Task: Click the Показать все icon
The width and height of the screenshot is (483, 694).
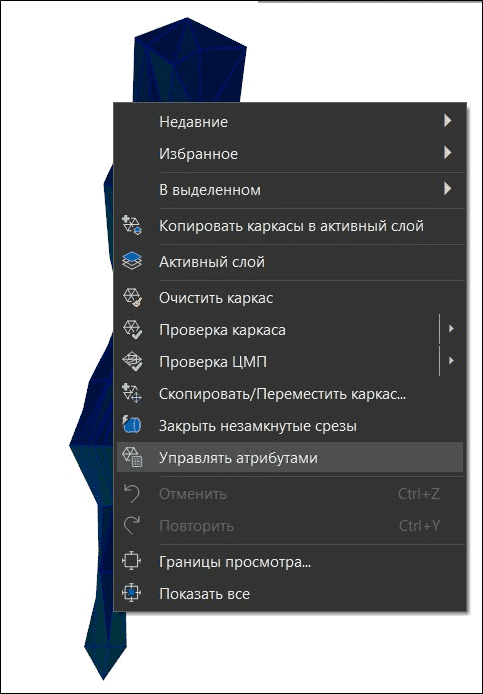Action: point(131,594)
